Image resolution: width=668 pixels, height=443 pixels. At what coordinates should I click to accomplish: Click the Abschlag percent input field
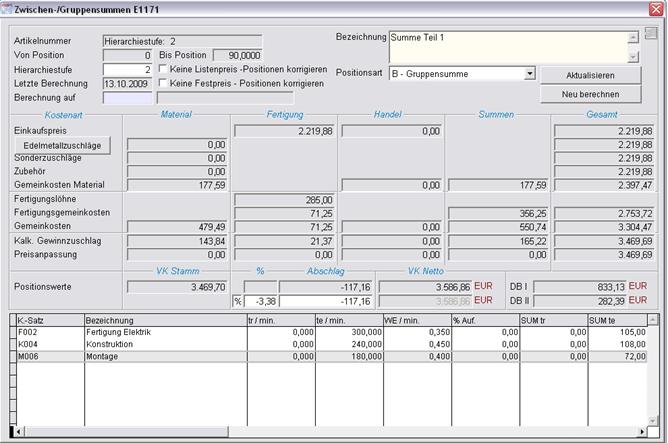[261, 301]
